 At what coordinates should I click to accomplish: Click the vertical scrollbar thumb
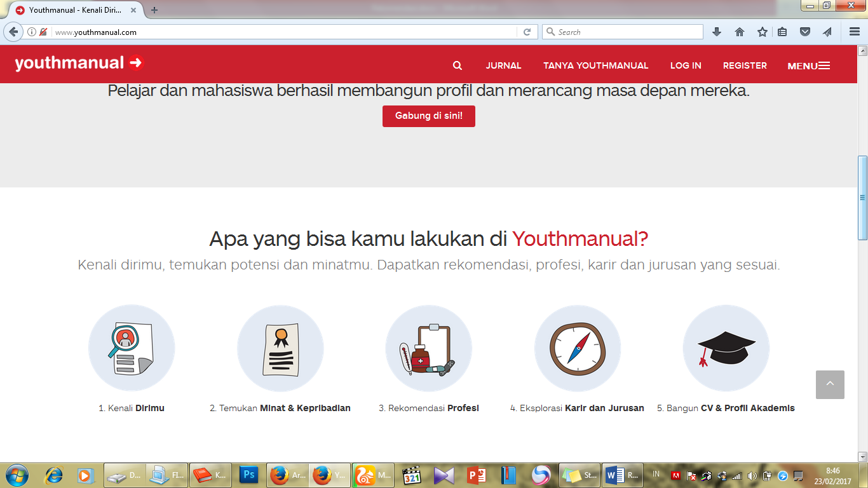coord(862,198)
